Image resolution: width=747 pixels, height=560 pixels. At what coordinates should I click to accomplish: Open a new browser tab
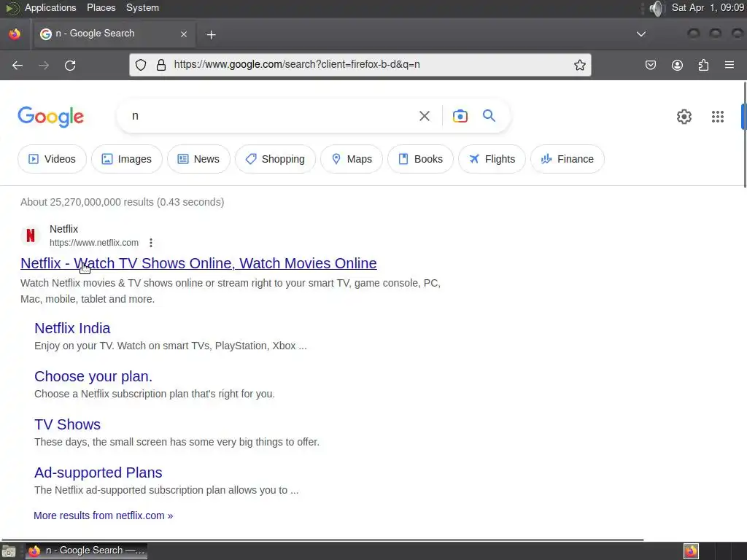pyautogui.click(x=211, y=34)
